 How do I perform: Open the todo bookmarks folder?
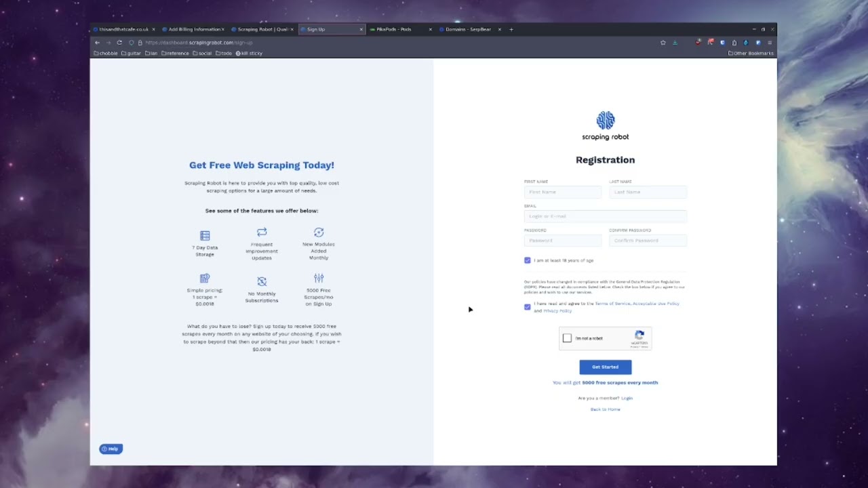(224, 53)
